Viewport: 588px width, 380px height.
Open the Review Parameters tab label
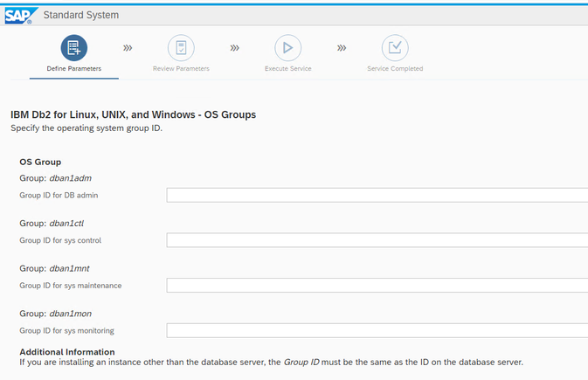(x=181, y=69)
